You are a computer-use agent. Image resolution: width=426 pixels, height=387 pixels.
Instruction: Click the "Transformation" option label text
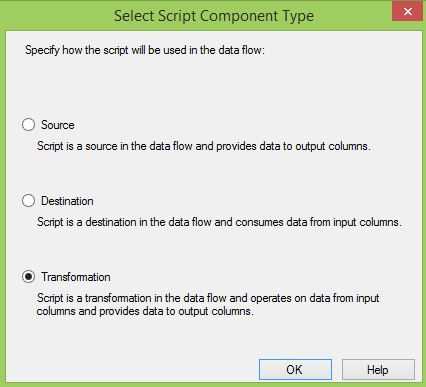coord(76,277)
